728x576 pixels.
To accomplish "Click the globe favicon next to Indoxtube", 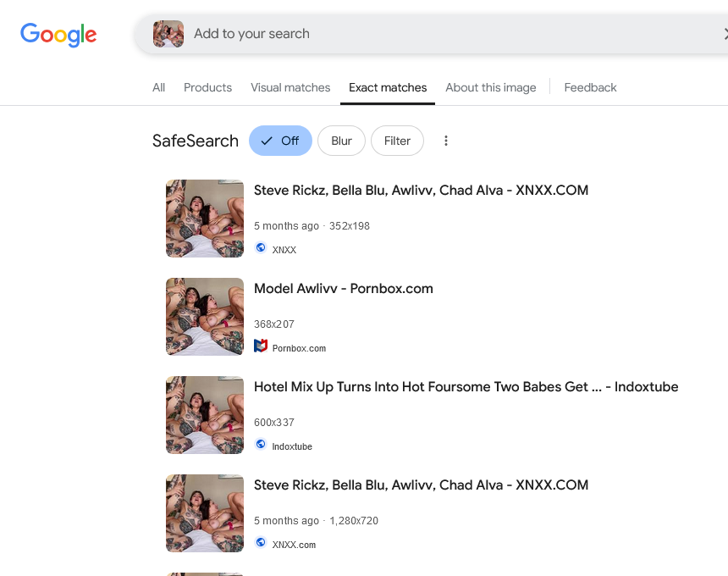I will [x=261, y=445].
